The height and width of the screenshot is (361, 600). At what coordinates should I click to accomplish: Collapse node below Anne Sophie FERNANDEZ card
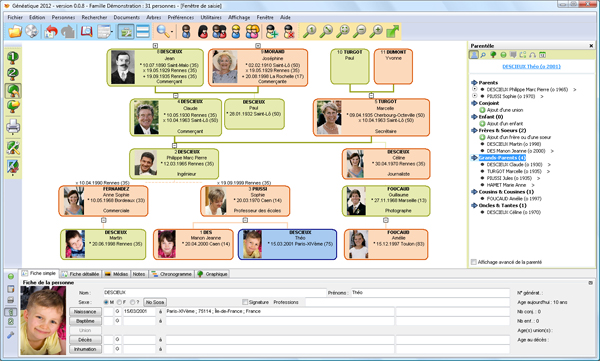pos(103,220)
